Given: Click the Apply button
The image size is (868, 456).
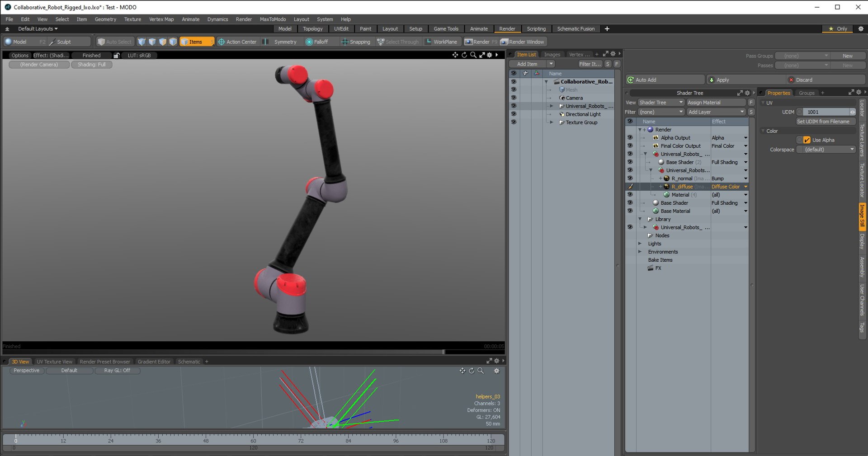Looking at the screenshot, I should coord(746,80).
